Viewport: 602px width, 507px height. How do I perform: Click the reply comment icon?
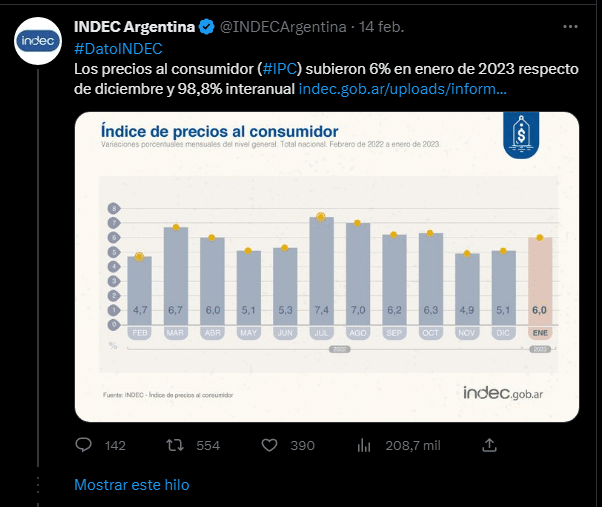tap(84, 445)
